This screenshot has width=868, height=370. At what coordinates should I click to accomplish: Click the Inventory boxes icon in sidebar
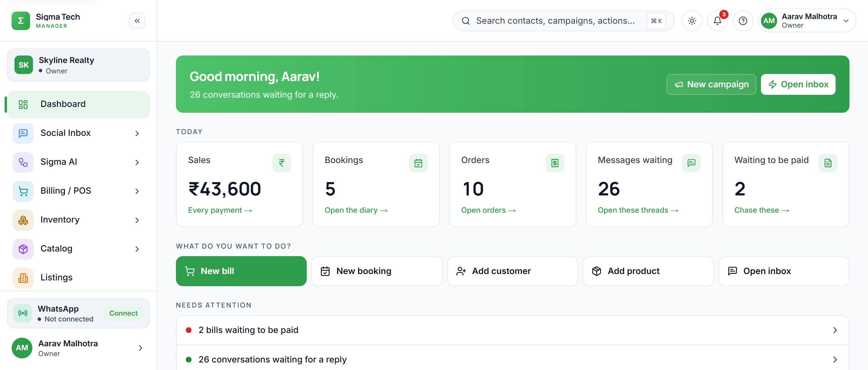coord(23,220)
